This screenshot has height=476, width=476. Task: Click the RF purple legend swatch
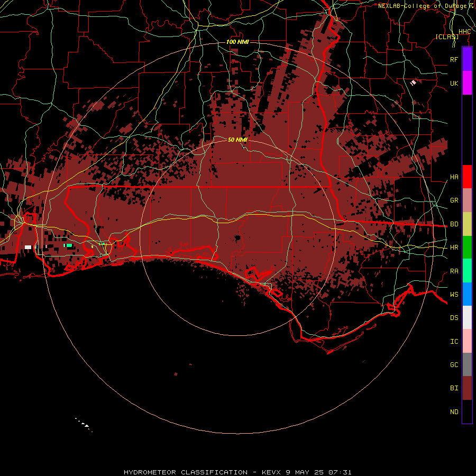pyautogui.click(x=467, y=59)
